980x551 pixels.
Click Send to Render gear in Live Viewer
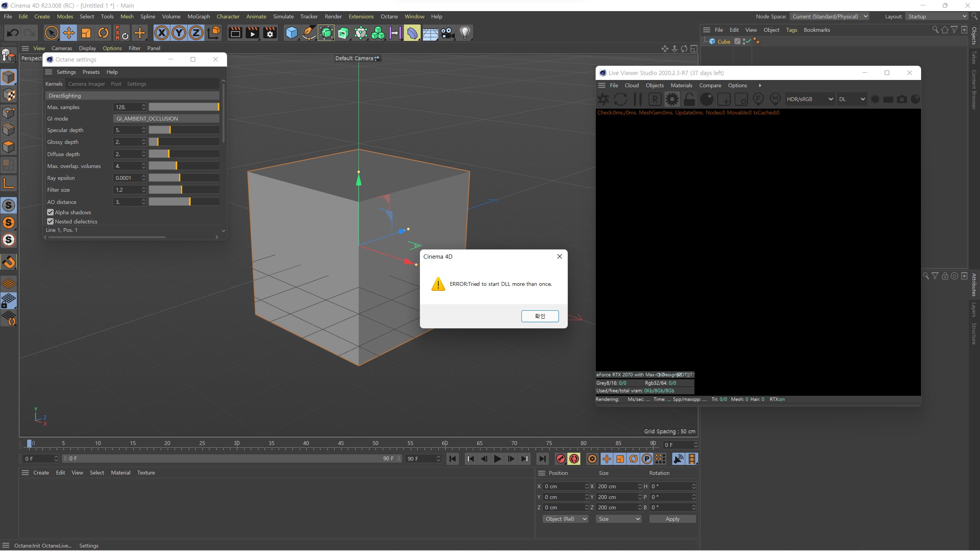pyautogui.click(x=603, y=99)
